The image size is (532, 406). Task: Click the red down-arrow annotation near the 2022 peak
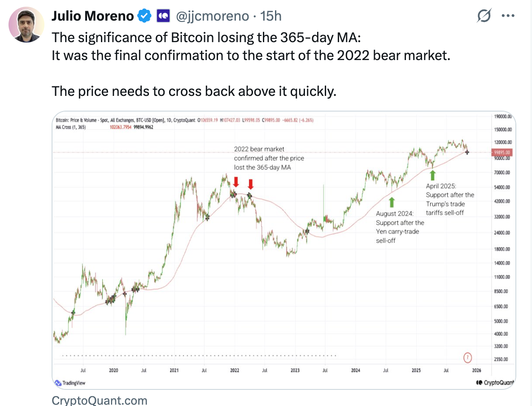tap(236, 181)
